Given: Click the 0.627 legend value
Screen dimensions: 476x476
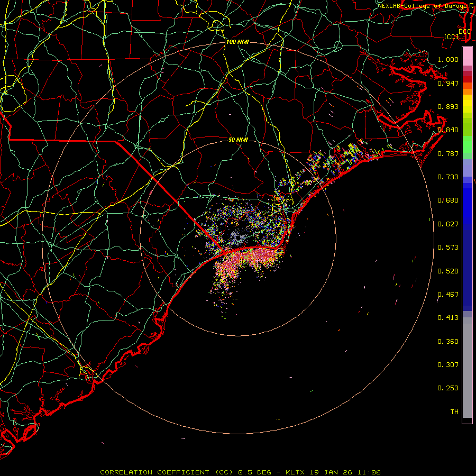Looking at the screenshot, I should 448,224.
